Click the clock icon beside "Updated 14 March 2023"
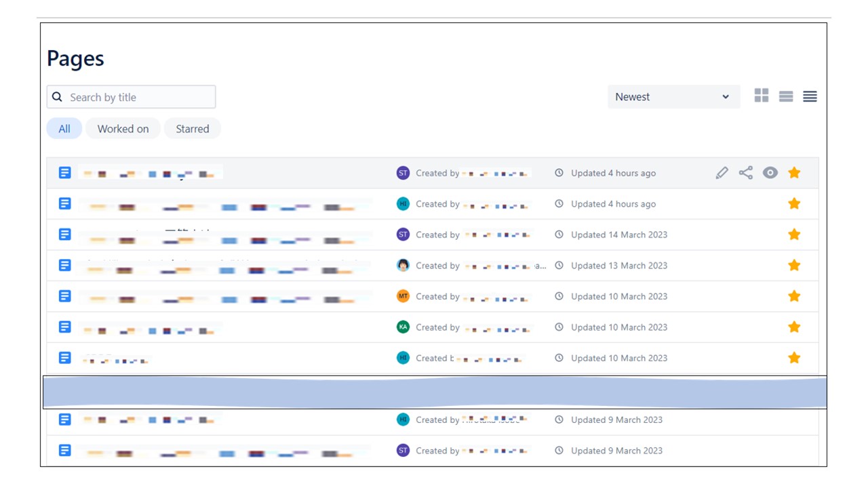 559,235
